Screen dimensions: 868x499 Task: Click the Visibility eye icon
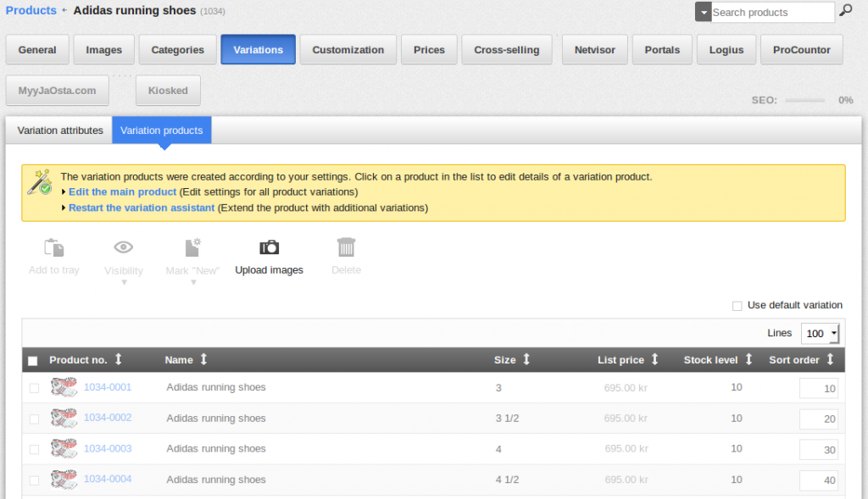coord(124,247)
